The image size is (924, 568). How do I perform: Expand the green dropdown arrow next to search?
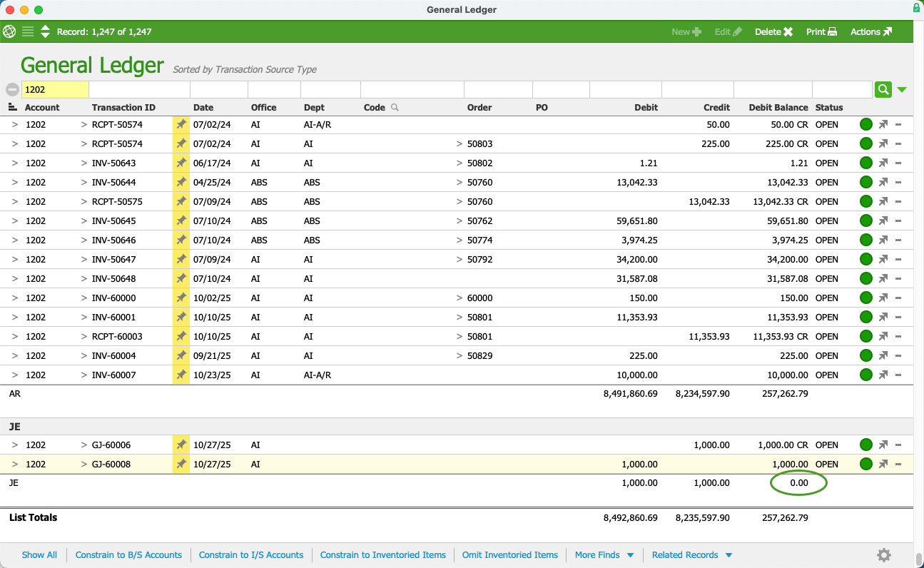click(902, 90)
